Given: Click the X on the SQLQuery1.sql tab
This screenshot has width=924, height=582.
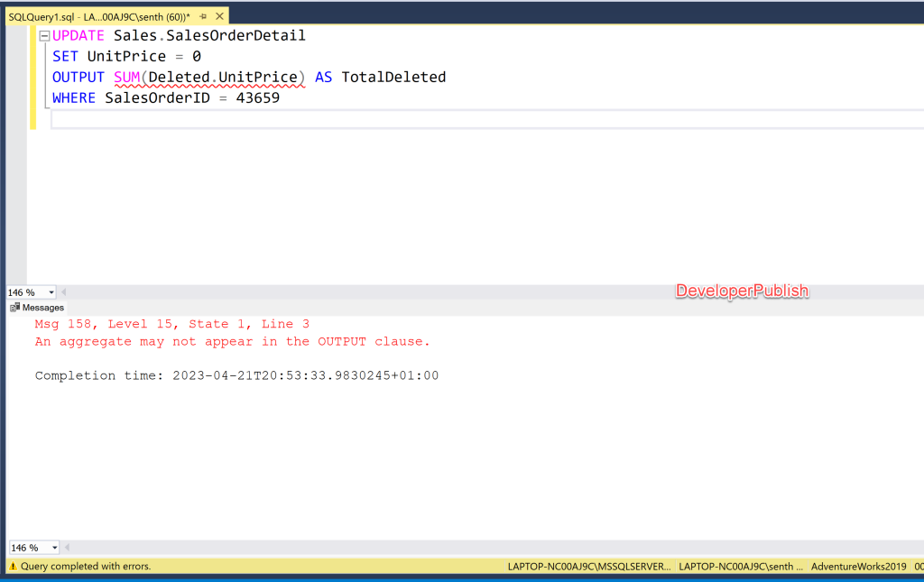Looking at the screenshot, I should click(219, 15).
